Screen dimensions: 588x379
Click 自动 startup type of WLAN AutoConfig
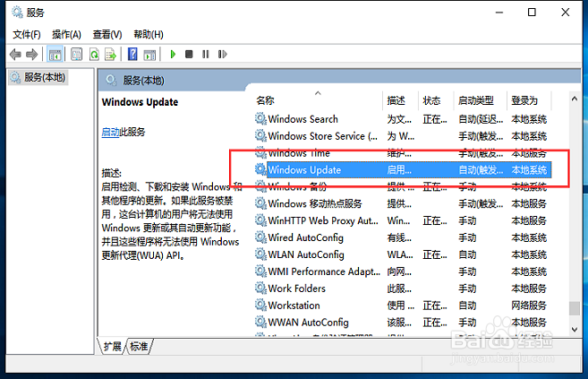pos(467,254)
